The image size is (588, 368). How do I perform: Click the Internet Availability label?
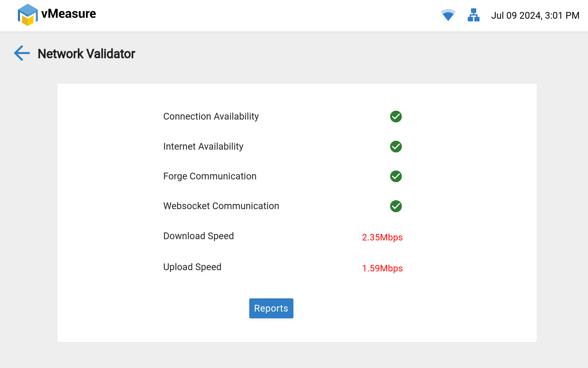point(203,147)
